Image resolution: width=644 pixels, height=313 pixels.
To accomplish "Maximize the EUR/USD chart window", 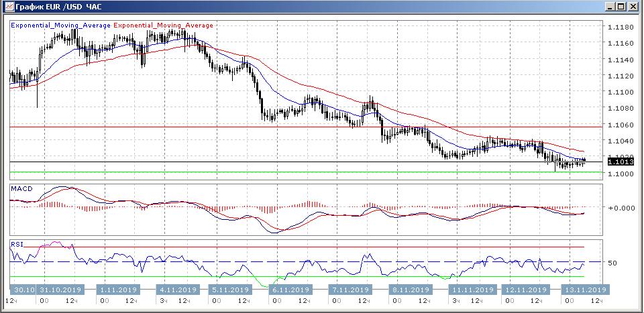I will pyautogui.click(x=621, y=7).
